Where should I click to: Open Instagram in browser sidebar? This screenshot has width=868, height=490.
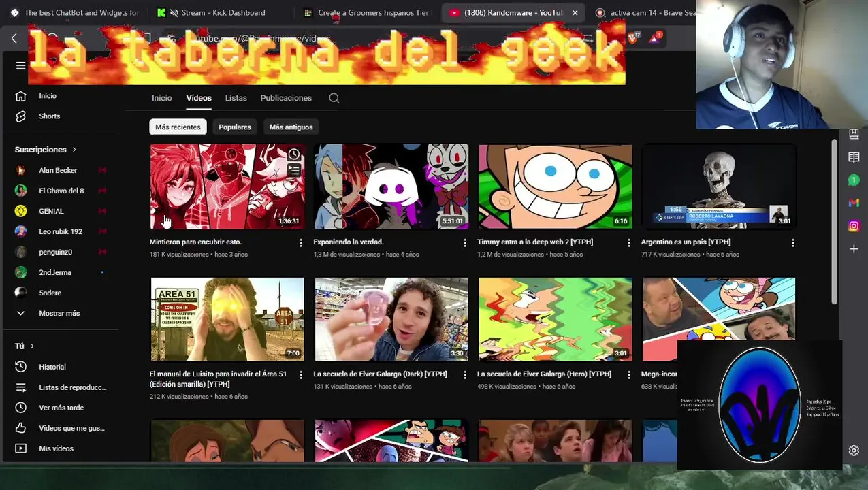coord(854,226)
